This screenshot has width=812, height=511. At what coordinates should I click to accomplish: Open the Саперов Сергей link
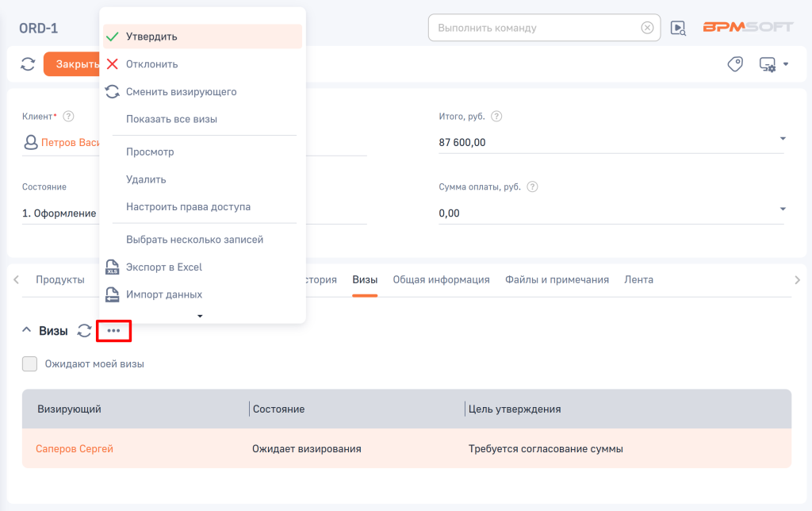click(75, 449)
